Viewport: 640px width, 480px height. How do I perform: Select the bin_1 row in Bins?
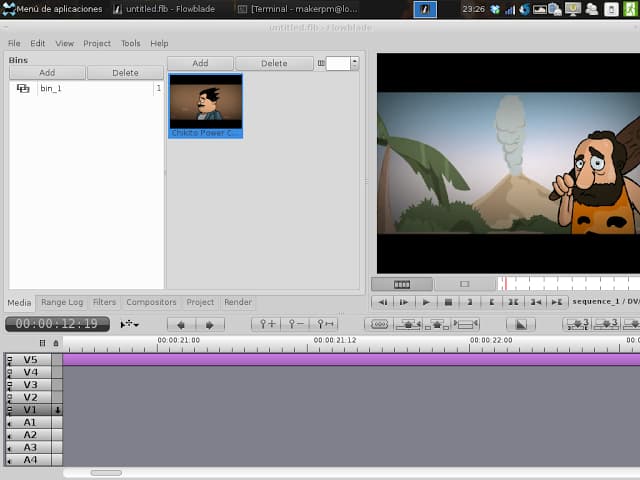(x=86, y=88)
